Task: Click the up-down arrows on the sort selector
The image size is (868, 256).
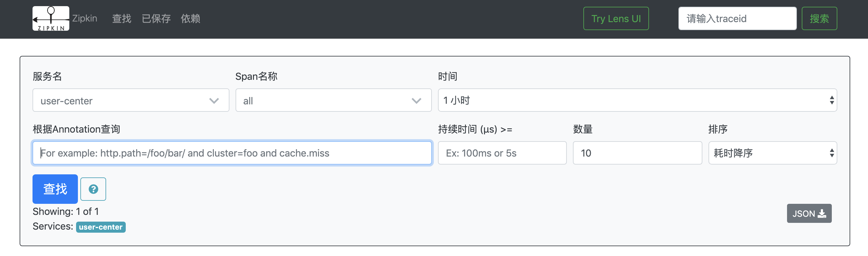Action: pyautogui.click(x=832, y=153)
